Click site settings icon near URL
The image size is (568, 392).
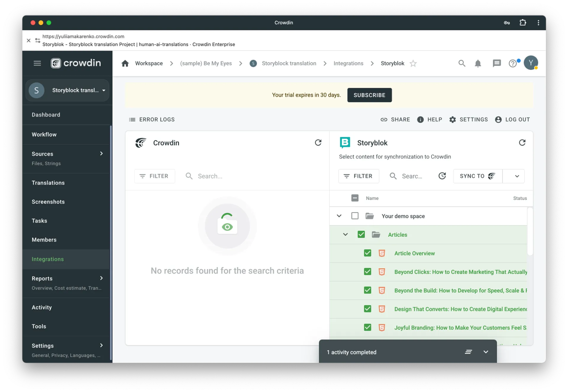(x=38, y=40)
